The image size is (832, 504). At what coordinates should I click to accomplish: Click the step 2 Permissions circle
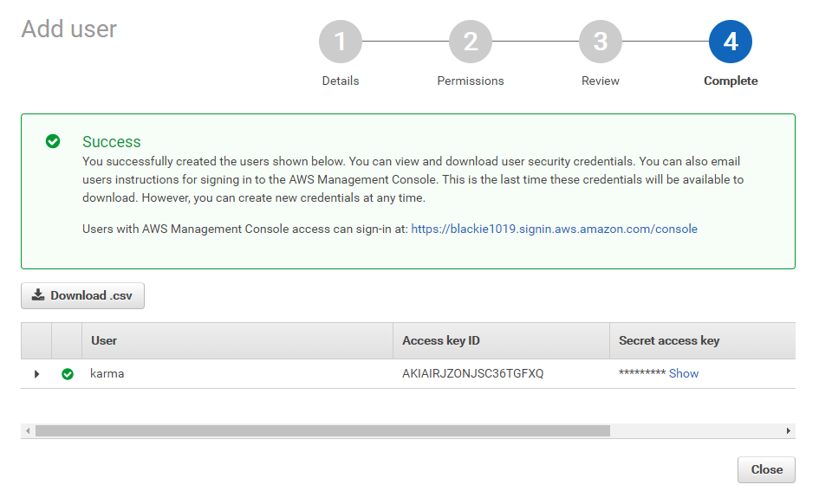(471, 42)
